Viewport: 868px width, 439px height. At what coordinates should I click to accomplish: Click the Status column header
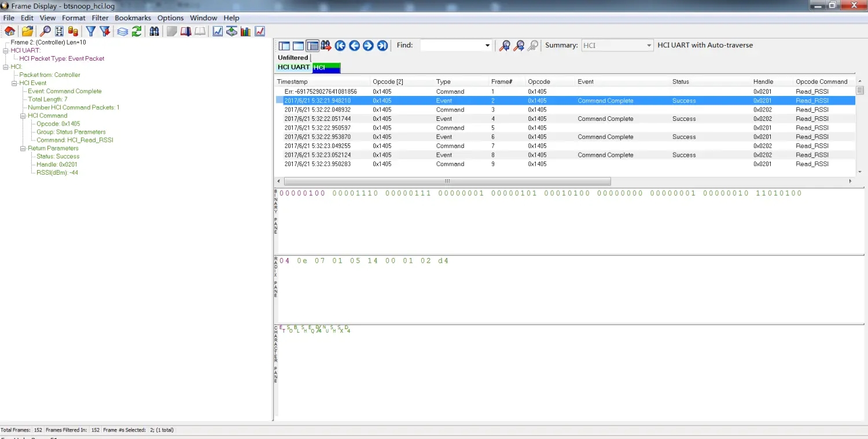[x=710, y=82]
